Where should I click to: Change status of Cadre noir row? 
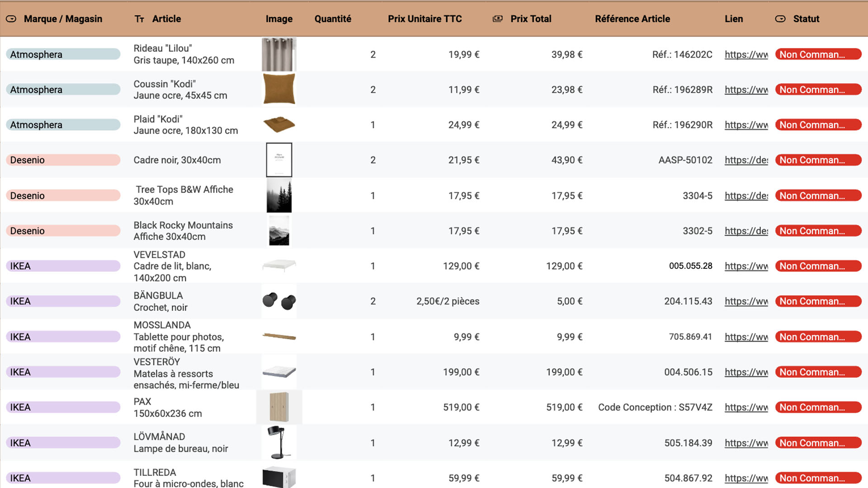818,160
